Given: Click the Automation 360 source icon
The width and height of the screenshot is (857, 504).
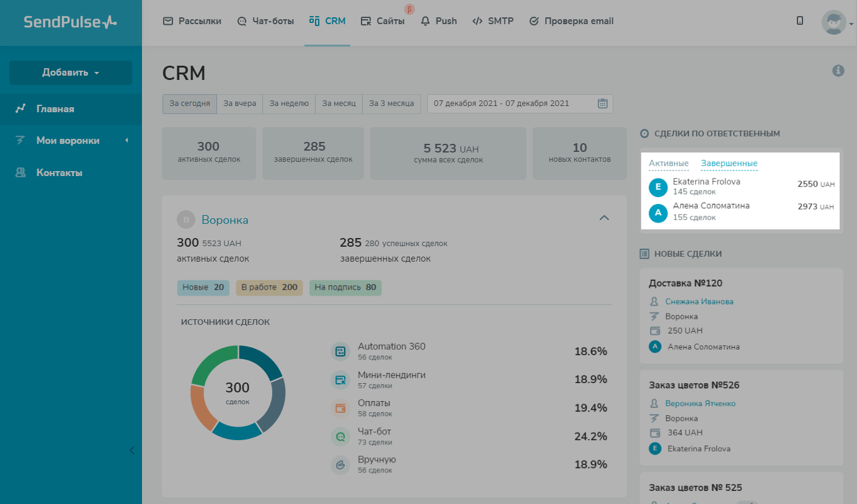Looking at the screenshot, I should (x=340, y=351).
